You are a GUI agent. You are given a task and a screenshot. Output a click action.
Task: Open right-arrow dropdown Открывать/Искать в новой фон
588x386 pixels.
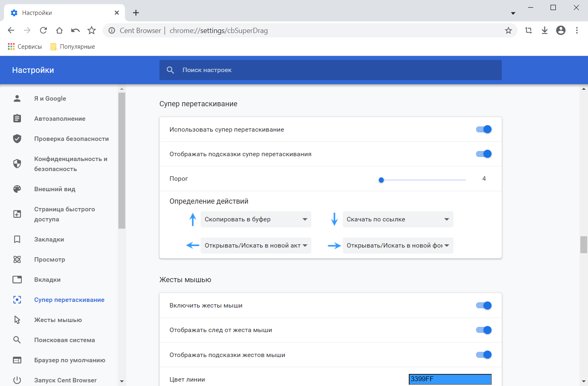pos(398,246)
